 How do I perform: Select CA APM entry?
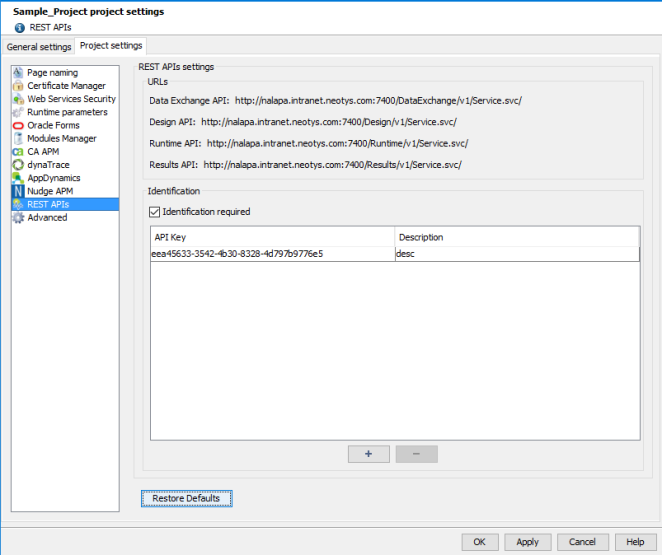(65, 152)
